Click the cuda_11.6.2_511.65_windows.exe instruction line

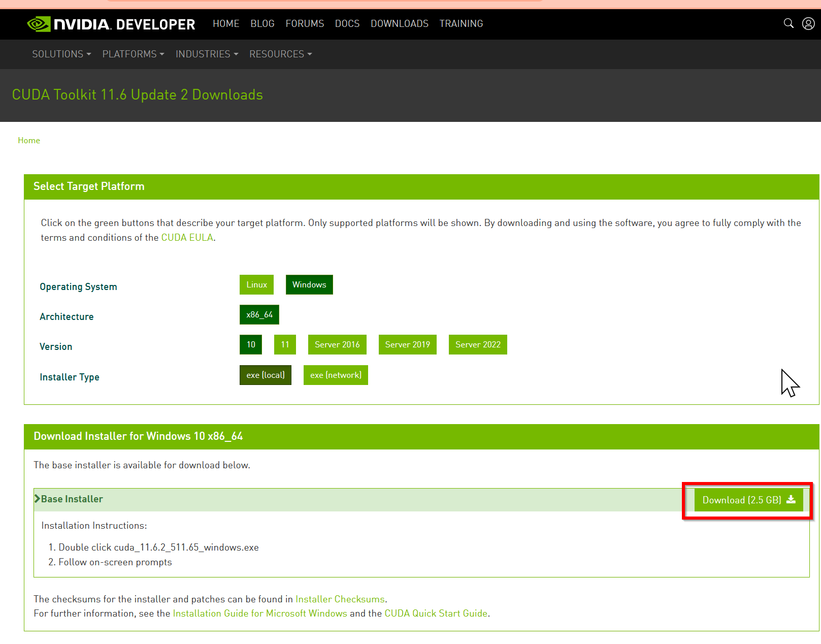pos(158,548)
